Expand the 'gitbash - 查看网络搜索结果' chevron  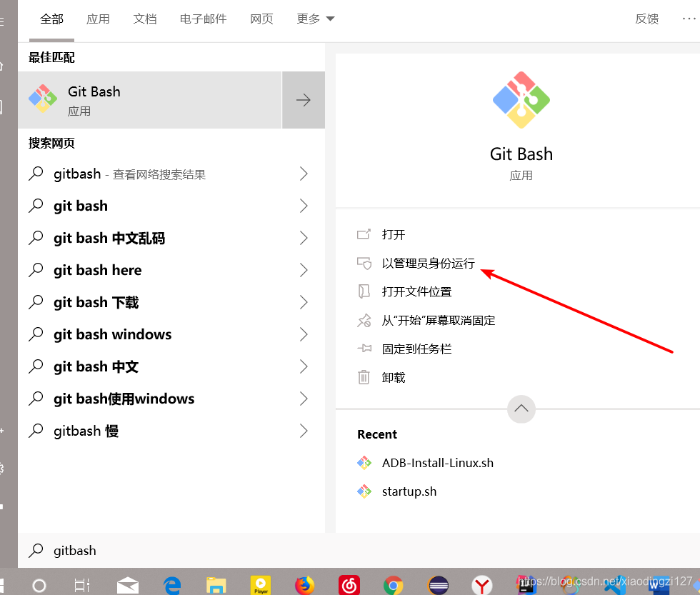tap(304, 174)
